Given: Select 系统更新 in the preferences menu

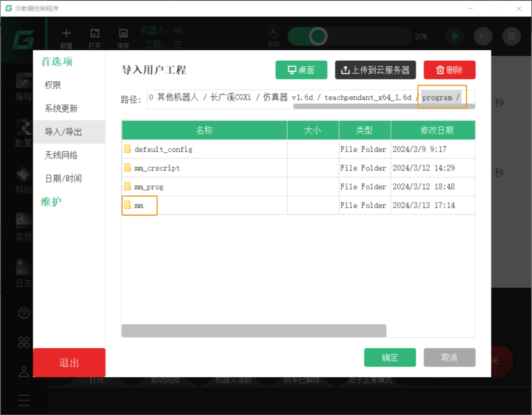Looking at the screenshot, I should 69,109.
